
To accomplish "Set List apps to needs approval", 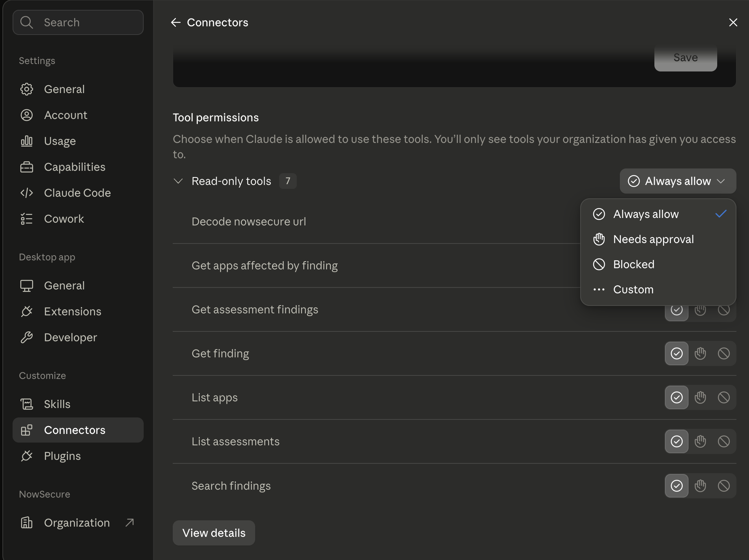I will (700, 397).
